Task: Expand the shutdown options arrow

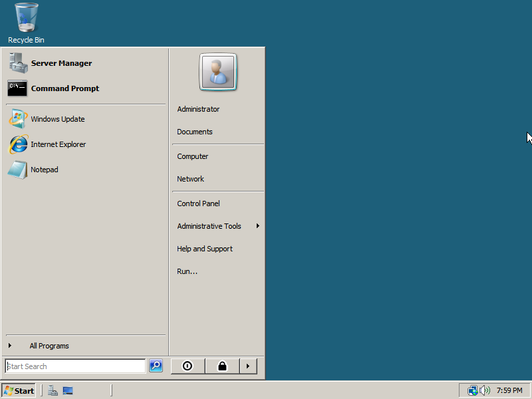Action: coord(248,366)
